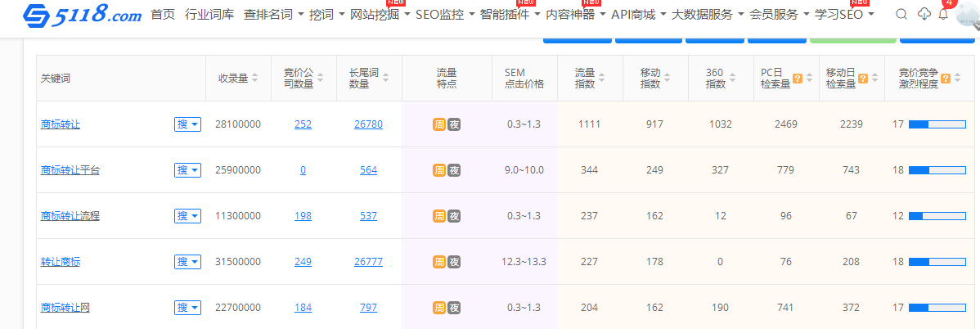The height and width of the screenshot is (329, 980).
Task: Open 搜 dropdown for 转让商标
Action: pyautogui.click(x=187, y=261)
